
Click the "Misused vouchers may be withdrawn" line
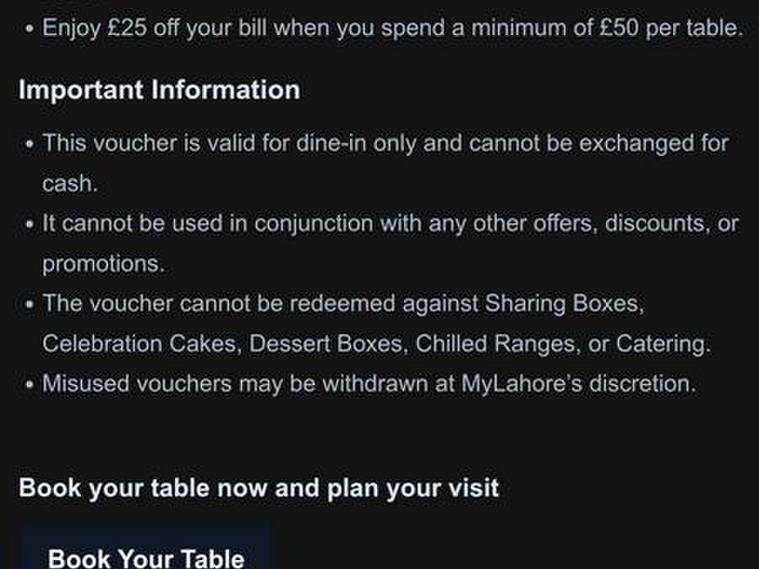coord(368,383)
